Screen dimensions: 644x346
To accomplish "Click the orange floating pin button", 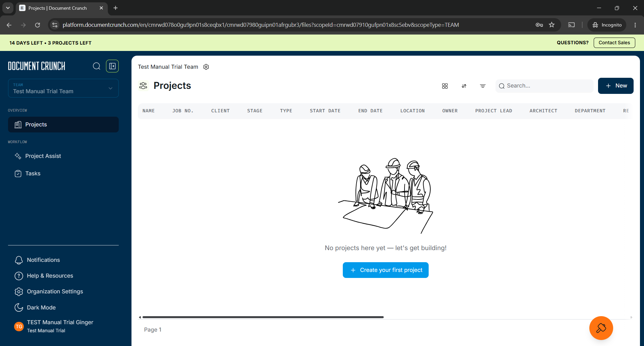I will pos(601,328).
